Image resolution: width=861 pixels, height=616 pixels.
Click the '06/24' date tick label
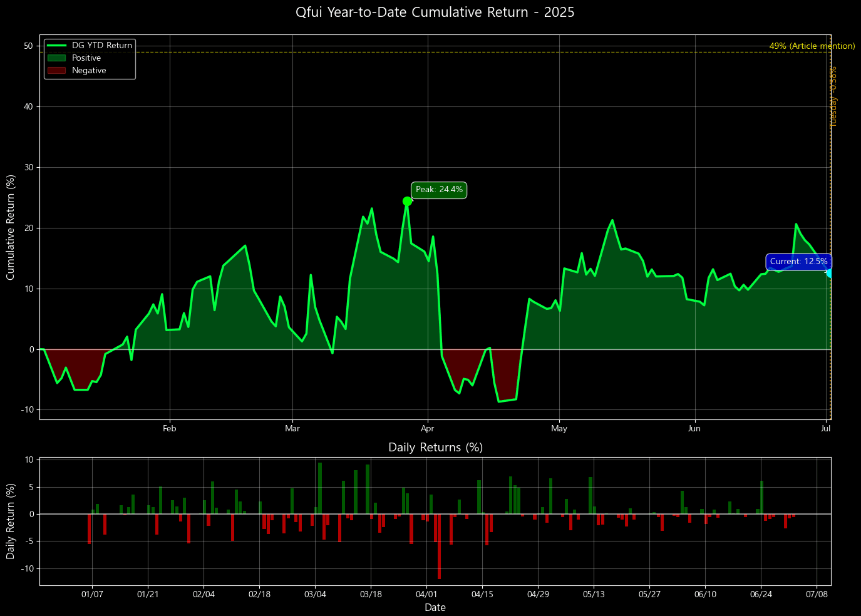pos(761,594)
